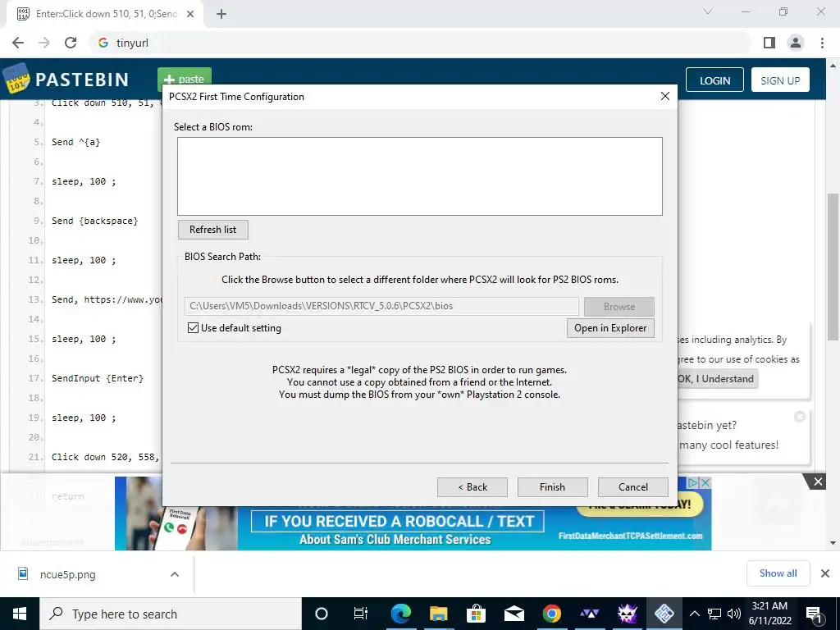Screen dimensions: 840x630
Task: Click Finish to complete configuration
Action: (552, 487)
